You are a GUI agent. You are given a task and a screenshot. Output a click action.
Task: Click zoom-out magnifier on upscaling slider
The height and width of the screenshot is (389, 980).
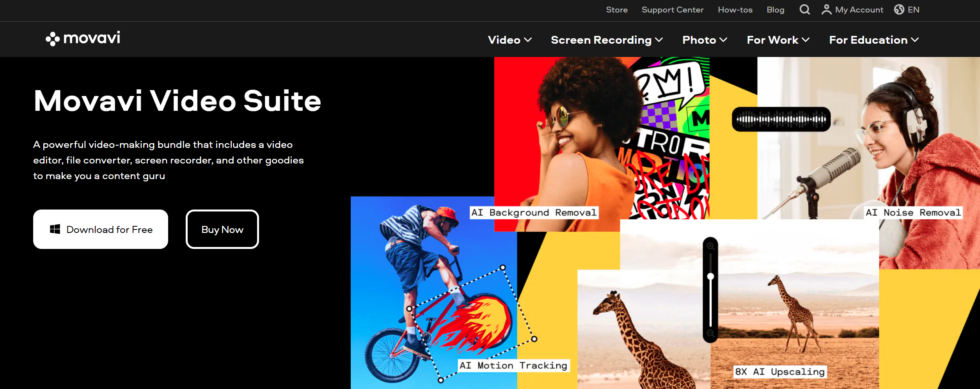pyautogui.click(x=711, y=334)
